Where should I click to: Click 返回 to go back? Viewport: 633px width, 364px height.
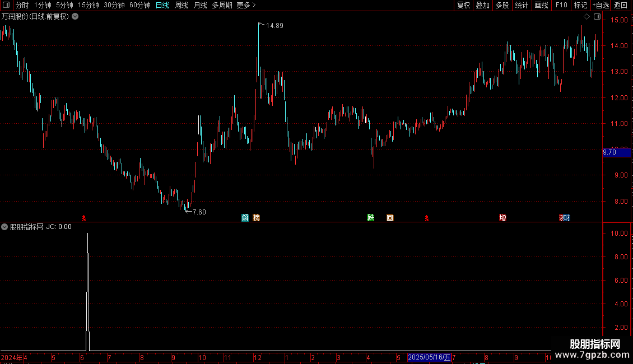click(621, 5)
